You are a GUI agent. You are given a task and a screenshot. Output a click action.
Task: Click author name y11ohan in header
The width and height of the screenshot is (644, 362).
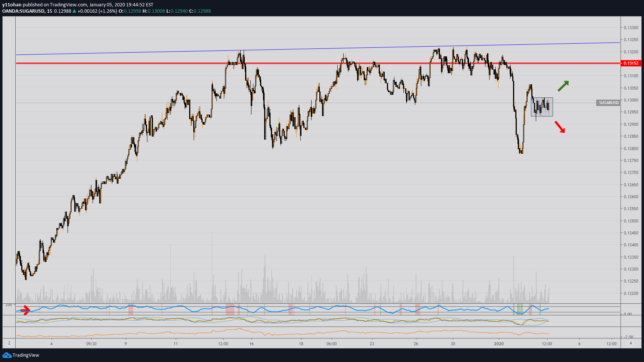click(12, 5)
